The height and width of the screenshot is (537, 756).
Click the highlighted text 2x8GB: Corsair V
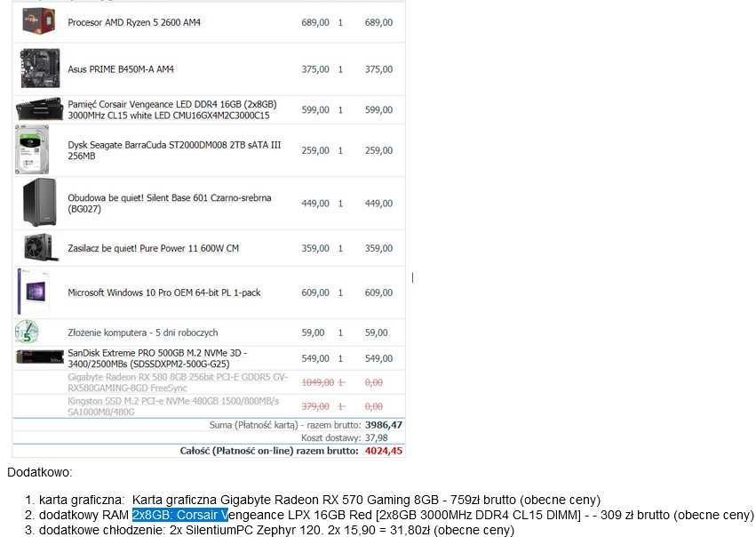pyautogui.click(x=179, y=515)
